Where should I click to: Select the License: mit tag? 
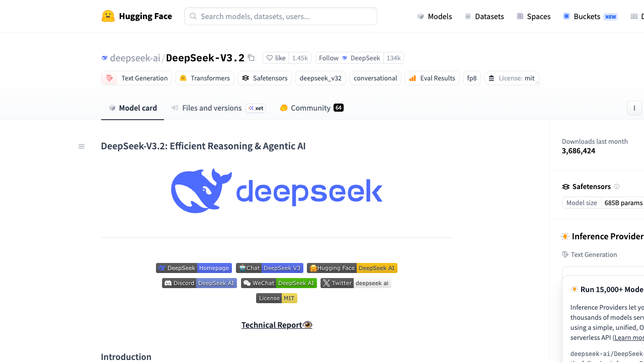pyautogui.click(x=512, y=78)
